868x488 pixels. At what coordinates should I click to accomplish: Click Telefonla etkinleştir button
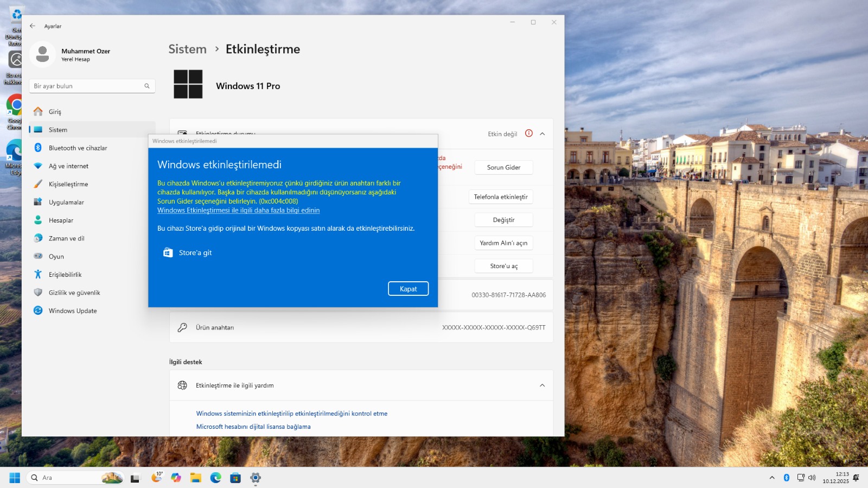[501, 197]
